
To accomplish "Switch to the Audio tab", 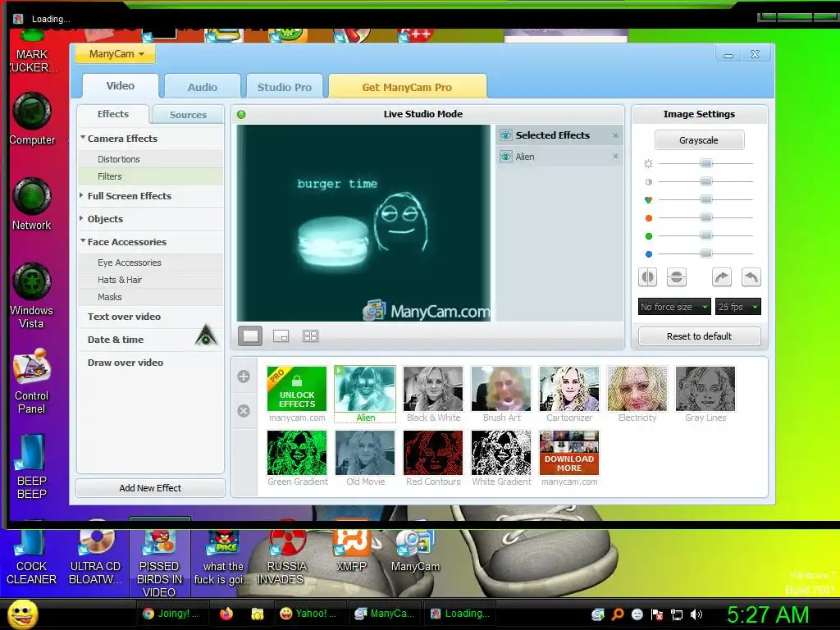I will [203, 87].
